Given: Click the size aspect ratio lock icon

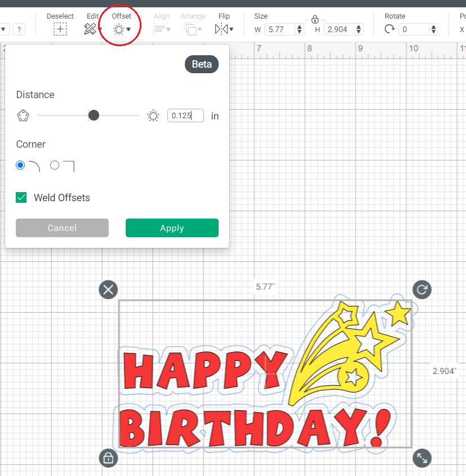Looking at the screenshot, I should coord(315,19).
